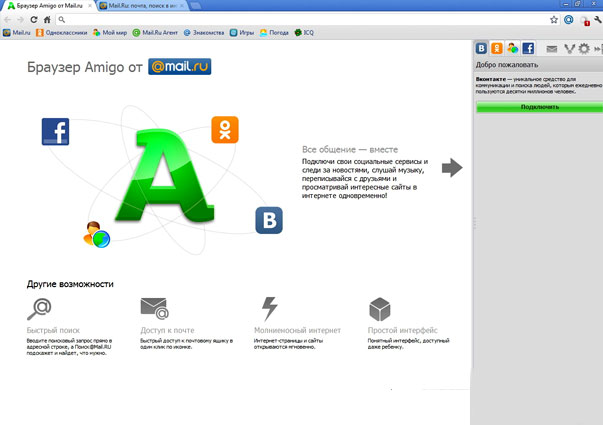Click the V-shaped icon in sidebar toolbar
This screenshot has height=425, width=603.
569,49
